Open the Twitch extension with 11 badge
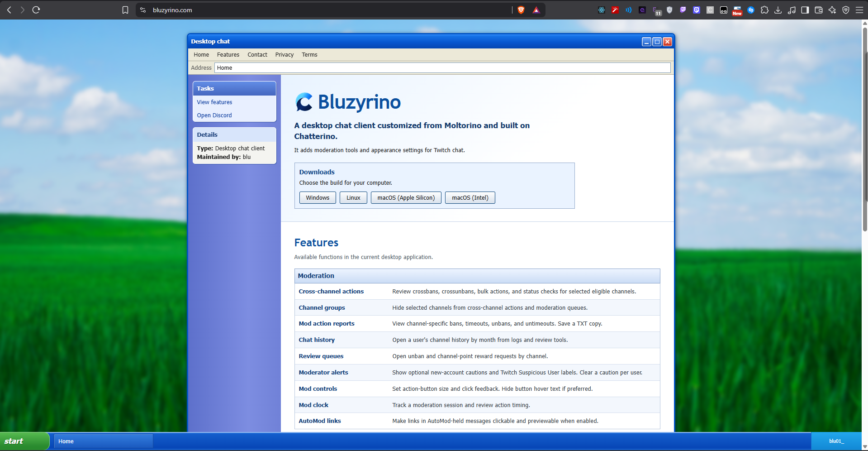 (x=657, y=11)
